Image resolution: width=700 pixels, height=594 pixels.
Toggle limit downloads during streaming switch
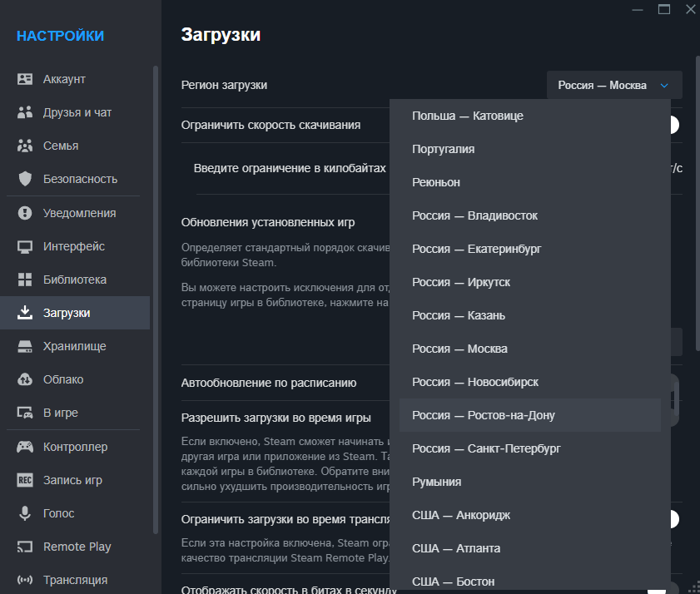coord(674,519)
